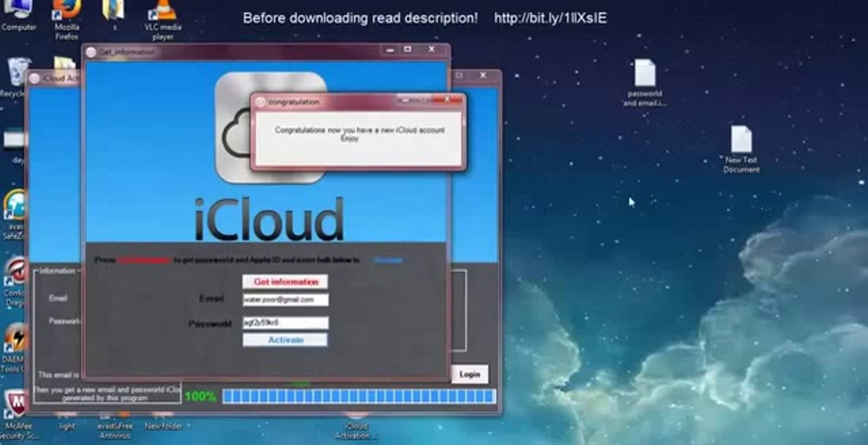Select the Comodo Dragon desktop shortcut
The width and height of the screenshot is (868, 445).
15,282
